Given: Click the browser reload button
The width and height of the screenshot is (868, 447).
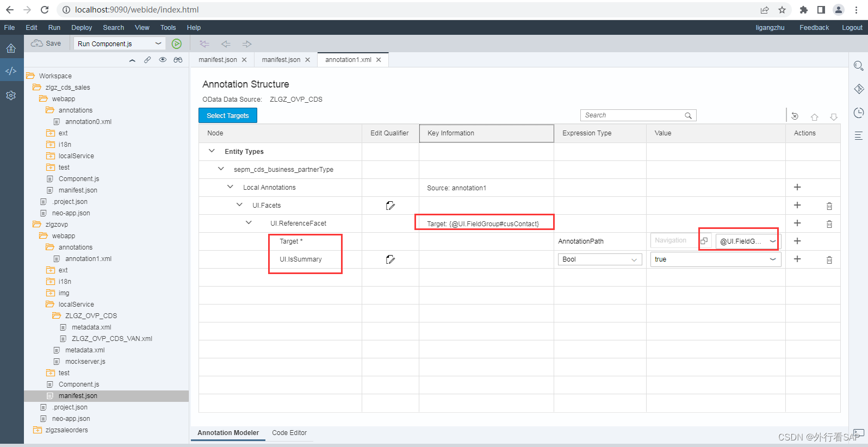Looking at the screenshot, I should (45, 10).
